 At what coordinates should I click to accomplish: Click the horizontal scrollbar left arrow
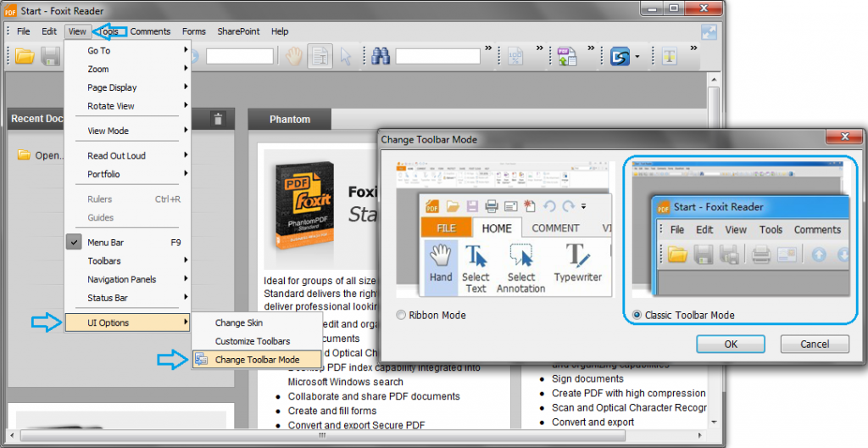pyautogui.click(x=11, y=435)
